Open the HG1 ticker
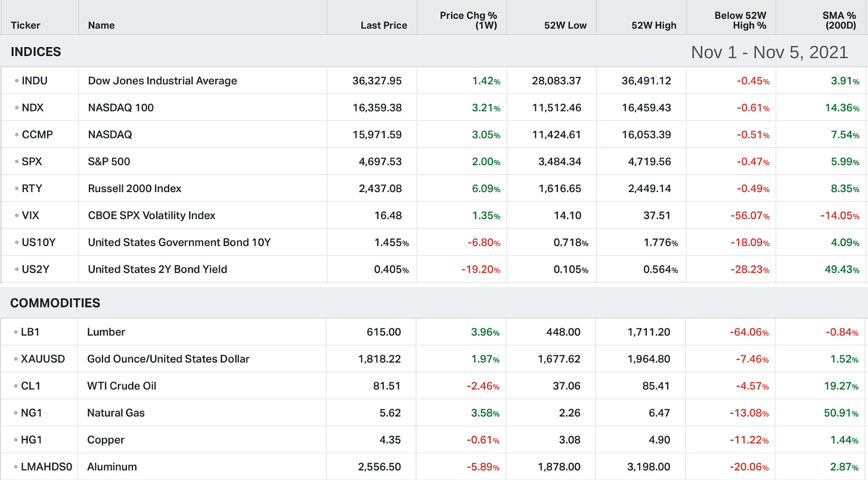Image resolution: width=868 pixels, height=480 pixels. [x=31, y=439]
